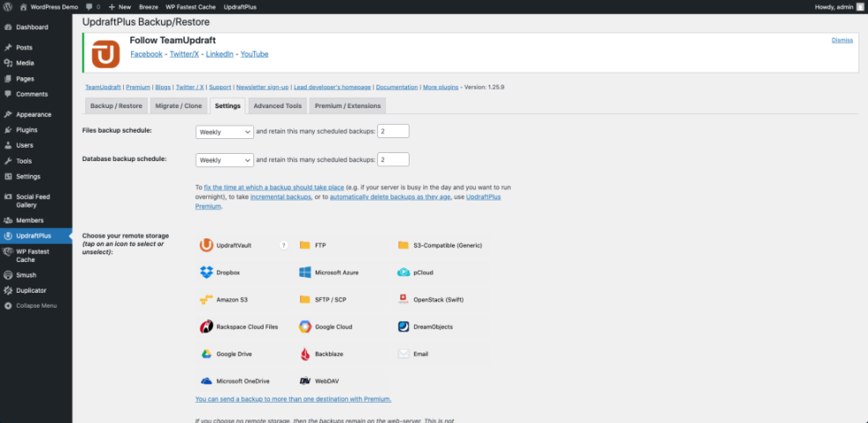This screenshot has height=423, width=868.
Task: Pick the SFTP / SCP folder icon
Action: 304,300
